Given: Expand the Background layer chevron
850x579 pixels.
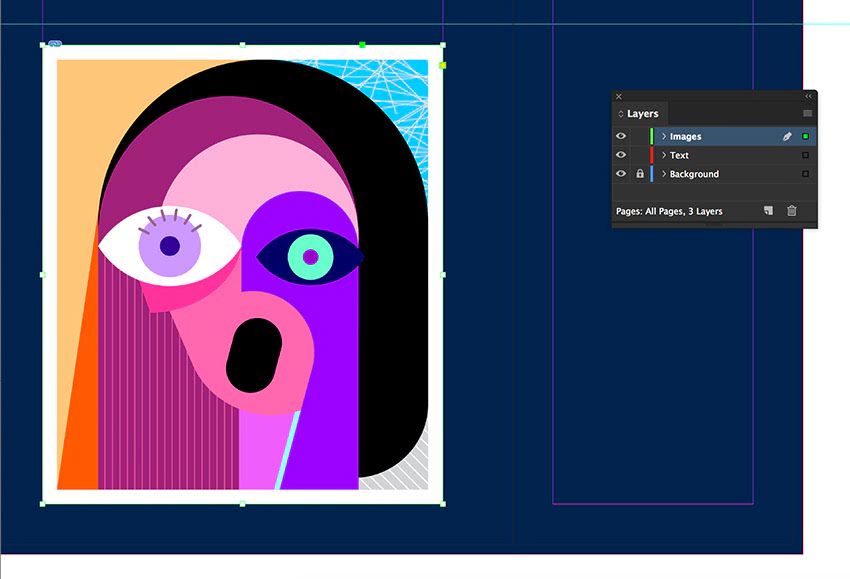Looking at the screenshot, I should coord(663,174).
